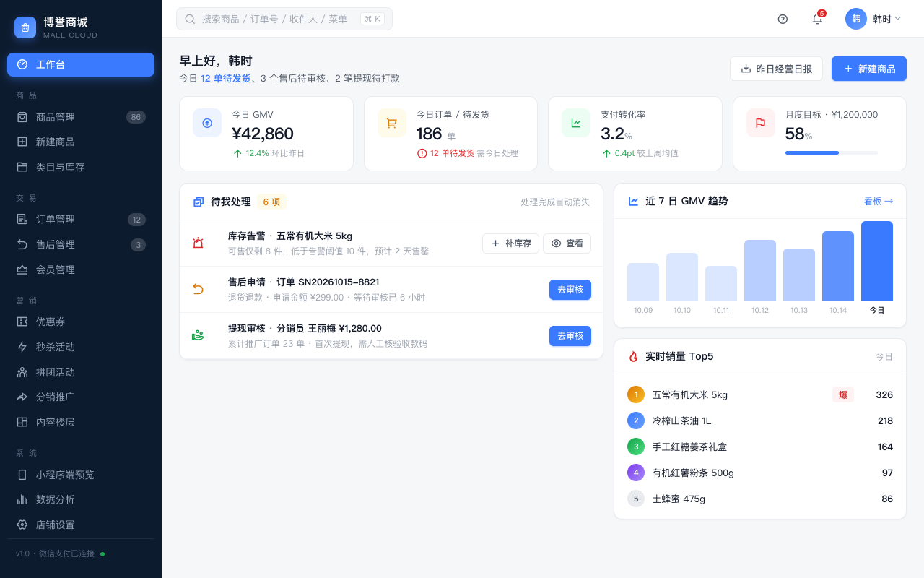Click the 今日订单 shopping cart icon
The height and width of the screenshot is (578, 924).
pos(392,123)
